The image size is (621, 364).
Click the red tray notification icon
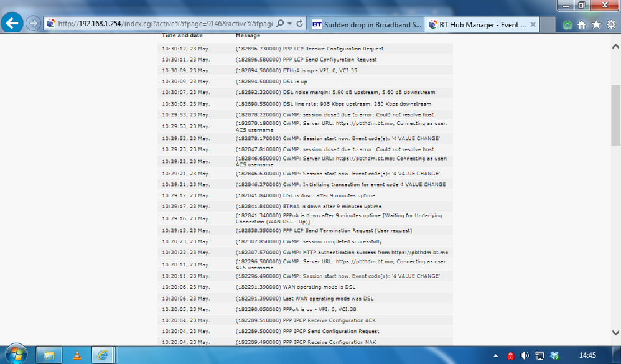(x=510, y=356)
